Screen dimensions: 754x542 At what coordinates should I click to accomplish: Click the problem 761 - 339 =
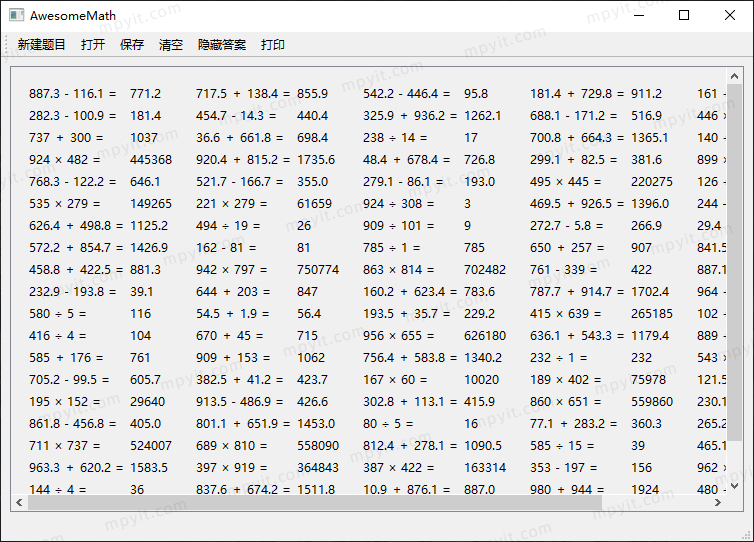[564, 270]
